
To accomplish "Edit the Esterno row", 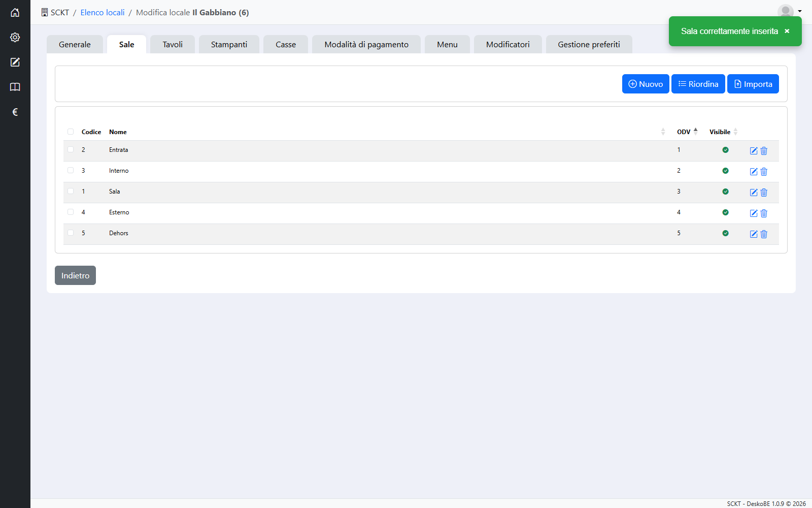I will pos(754,213).
